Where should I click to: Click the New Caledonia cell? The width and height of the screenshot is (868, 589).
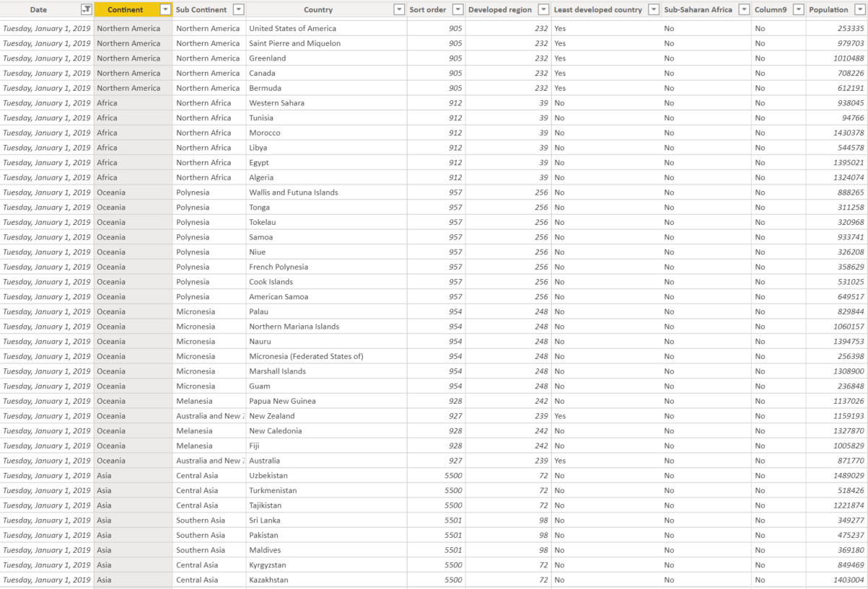point(326,431)
